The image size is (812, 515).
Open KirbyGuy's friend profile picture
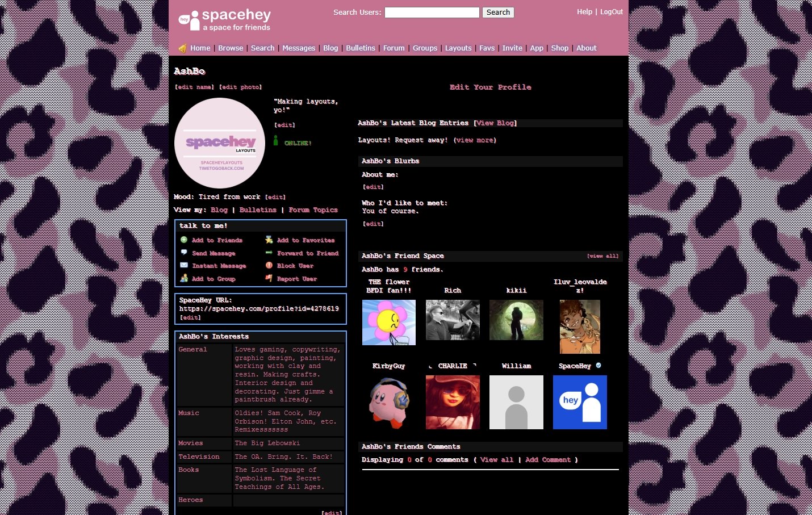[389, 402]
